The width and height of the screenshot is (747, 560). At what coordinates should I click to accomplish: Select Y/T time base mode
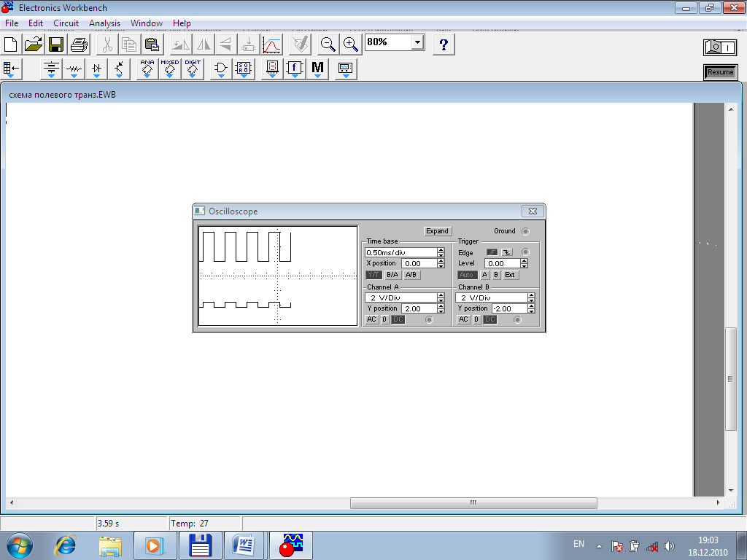[x=373, y=275]
